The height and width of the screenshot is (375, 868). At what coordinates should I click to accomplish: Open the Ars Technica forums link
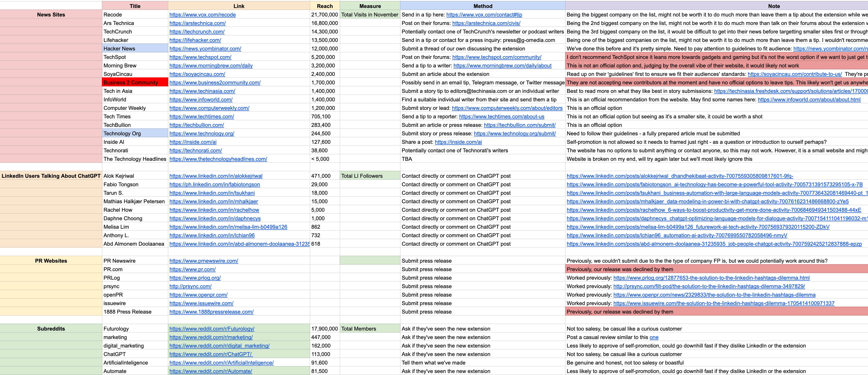click(x=486, y=23)
